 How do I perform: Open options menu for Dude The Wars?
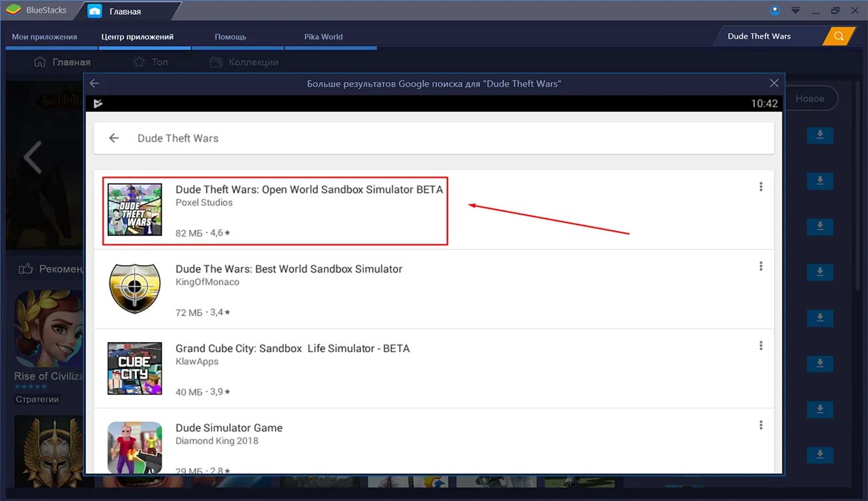pos(761,267)
